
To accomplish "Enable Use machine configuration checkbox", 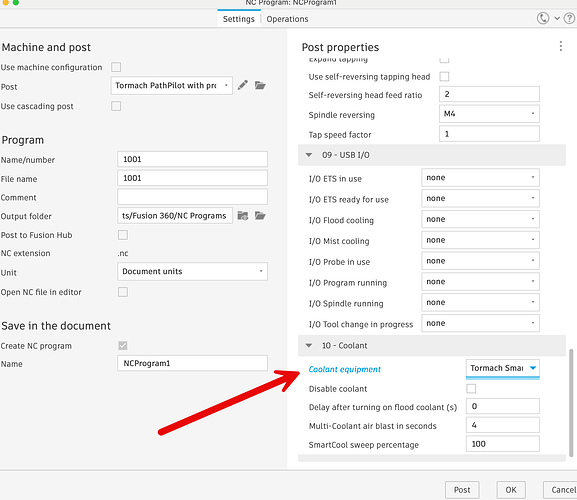I will 116,67.
